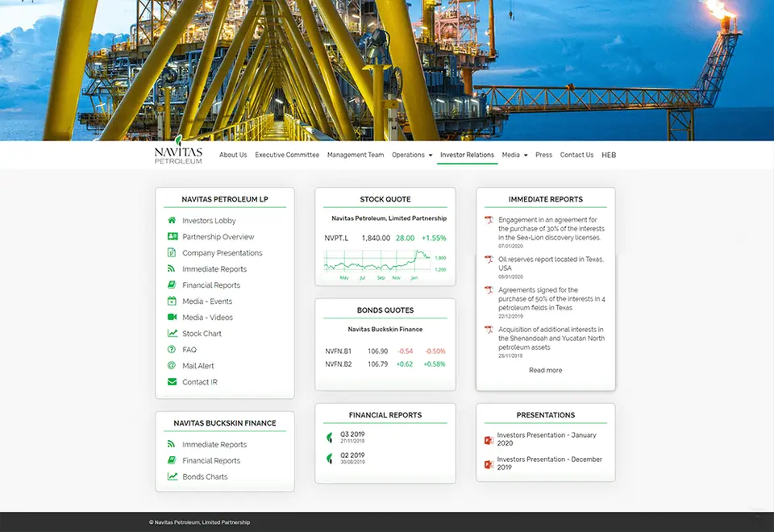Click RSS icon in Navitas Buckskin Finance panel

coord(171,443)
